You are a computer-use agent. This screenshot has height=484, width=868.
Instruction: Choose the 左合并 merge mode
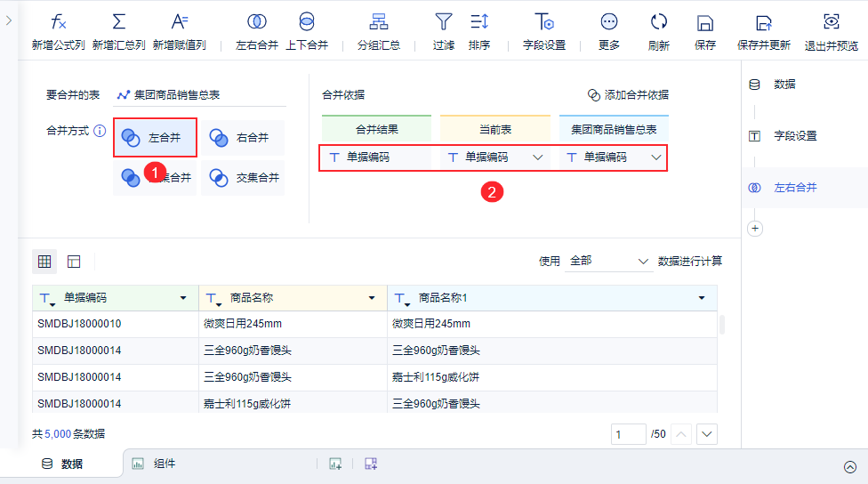pos(155,137)
